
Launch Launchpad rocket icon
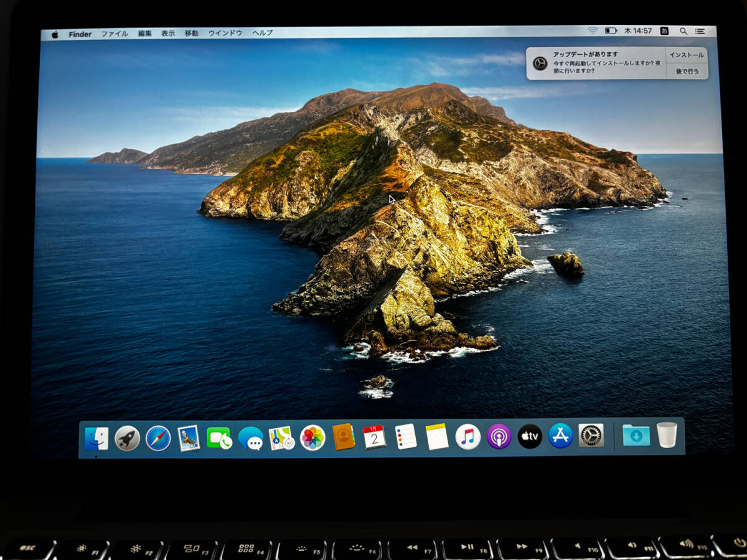pyautogui.click(x=127, y=438)
